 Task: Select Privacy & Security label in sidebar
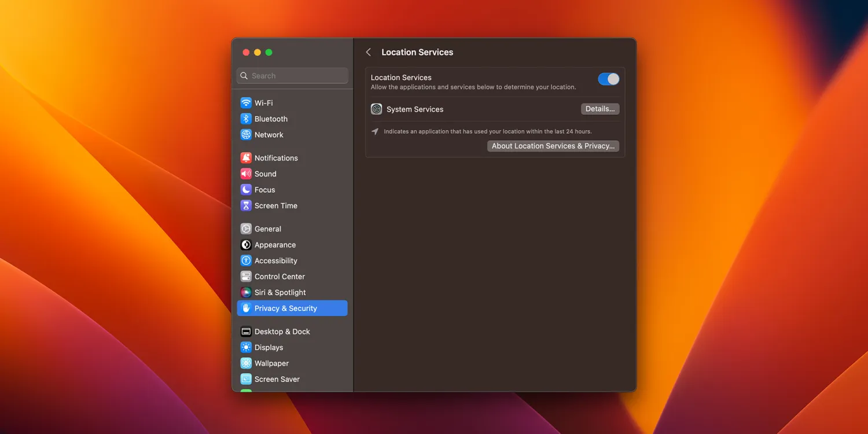[x=286, y=308]
